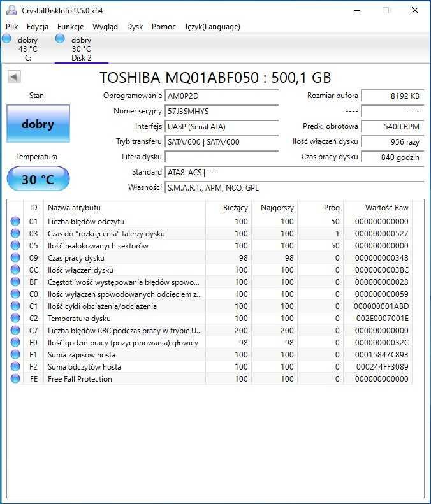Click the empty Litera dysku field
The width and height of the screenshot is (431, 504).
pos(221,157)
